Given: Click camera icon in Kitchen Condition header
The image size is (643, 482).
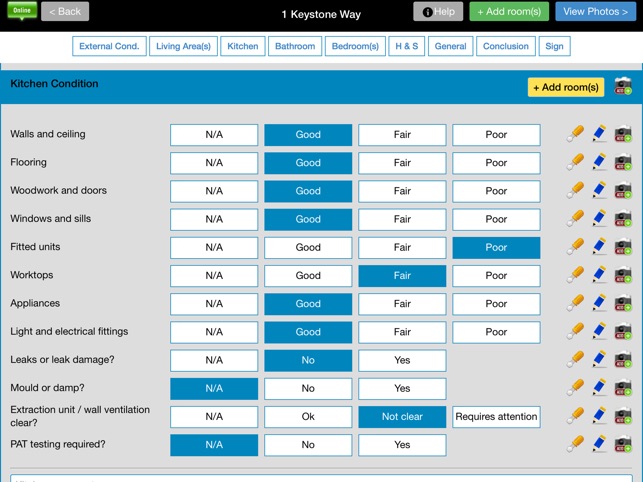Looking at the screenshot, I should coord(623,86).
